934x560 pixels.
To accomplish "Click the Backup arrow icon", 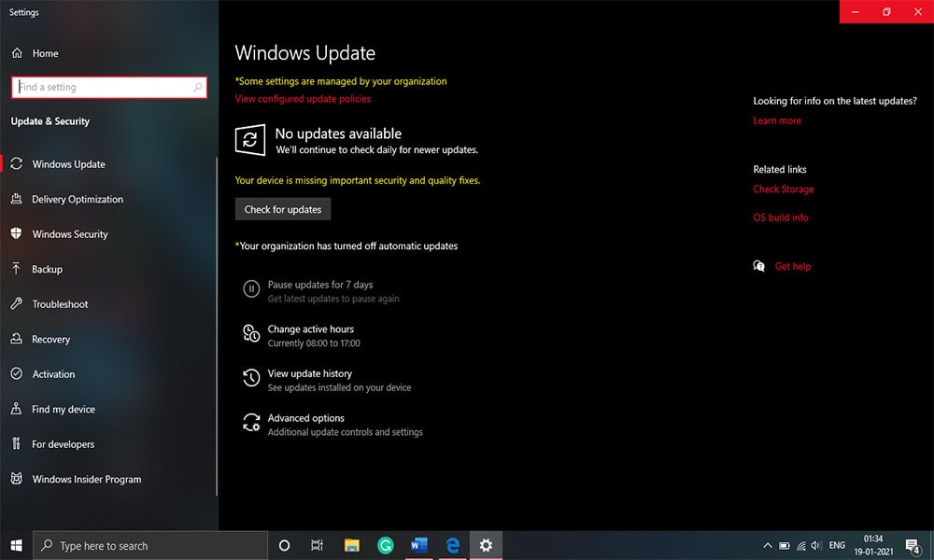I will tap(17, 269).
